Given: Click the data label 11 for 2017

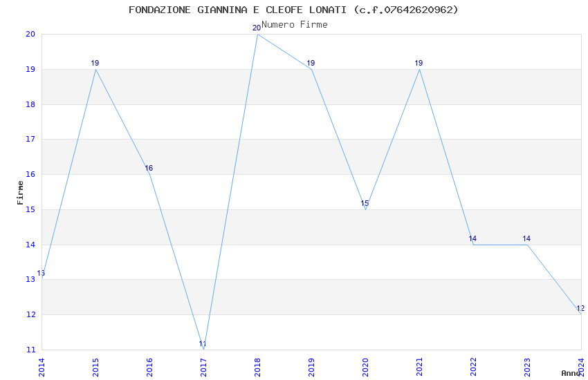Looking at the screenshot, I should click(x=203, y=343).
